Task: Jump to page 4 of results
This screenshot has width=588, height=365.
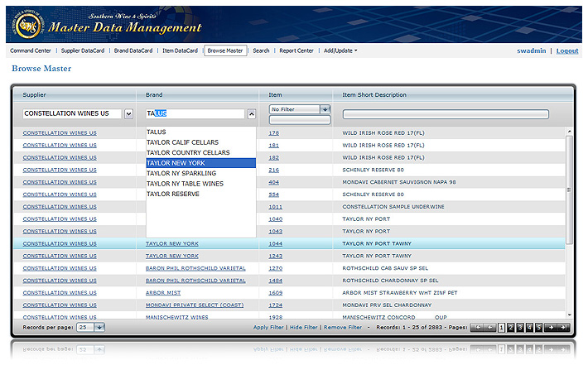Action: click(x=529, y=328)
